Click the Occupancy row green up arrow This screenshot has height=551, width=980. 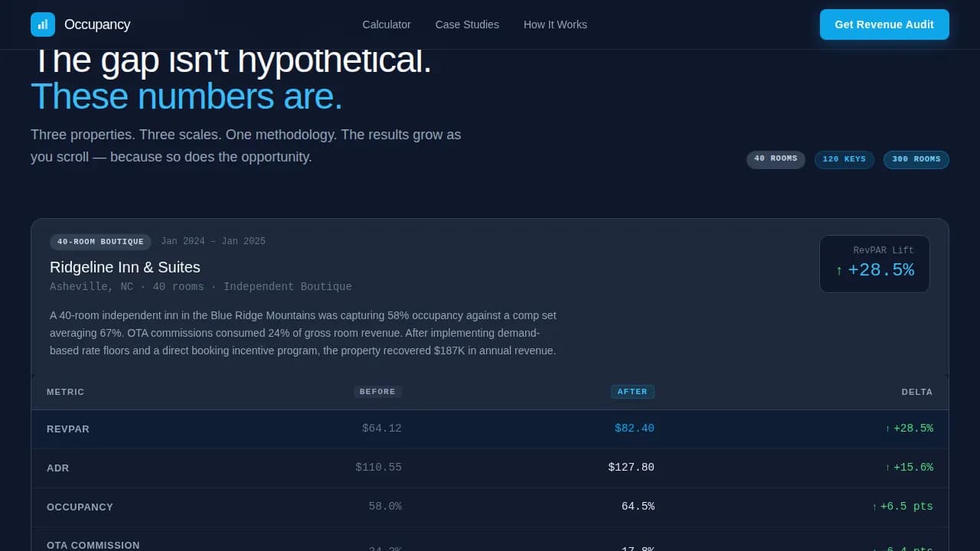click(874, 507)
